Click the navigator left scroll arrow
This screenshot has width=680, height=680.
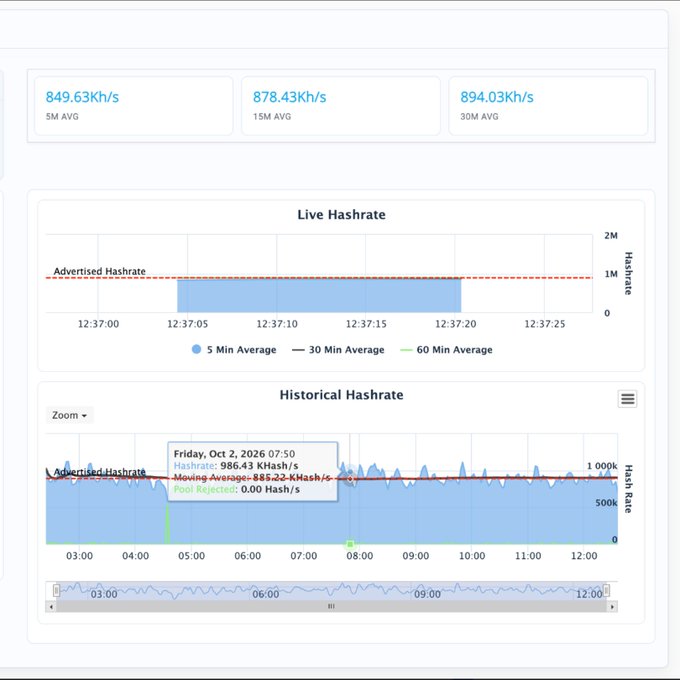[x=51, y=607]
